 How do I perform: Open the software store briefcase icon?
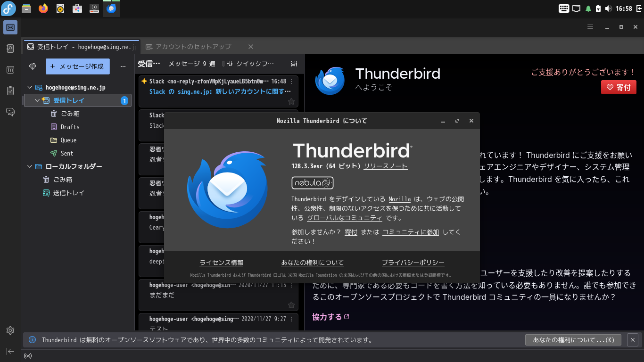pyautogui.click(x=77, y=8)
